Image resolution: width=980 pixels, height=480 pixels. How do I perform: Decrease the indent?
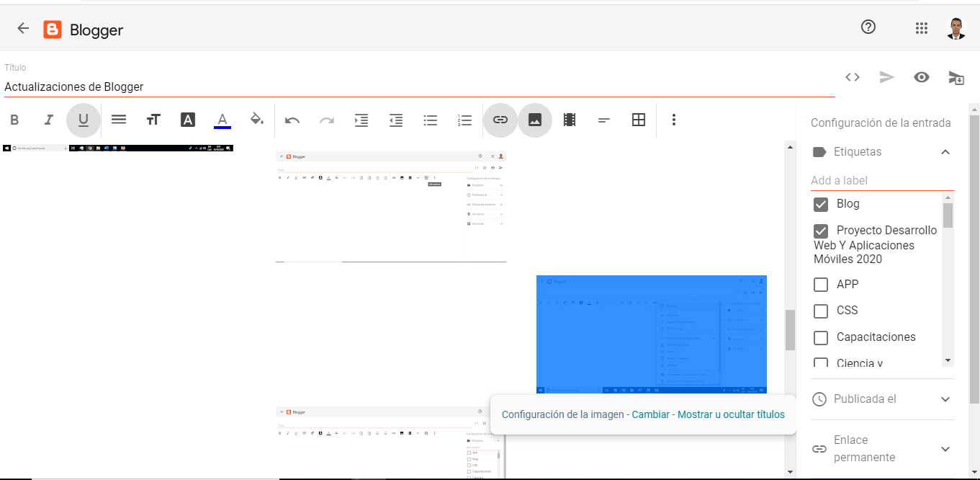(x=396, y=120)
